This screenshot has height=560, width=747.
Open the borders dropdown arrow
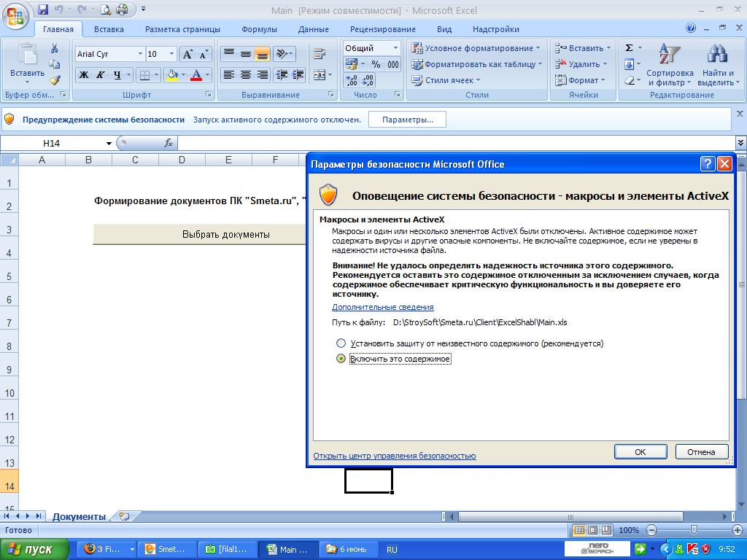(x=157, y=75)
